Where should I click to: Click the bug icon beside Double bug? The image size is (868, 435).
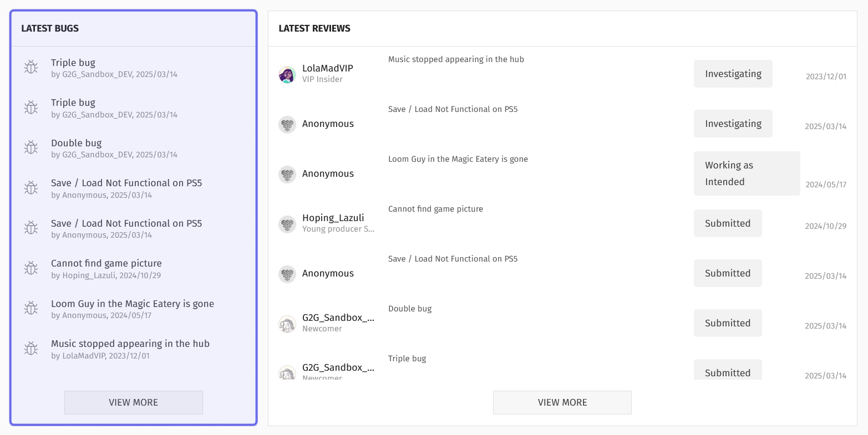pyautogui.click(x=31, y=147)
